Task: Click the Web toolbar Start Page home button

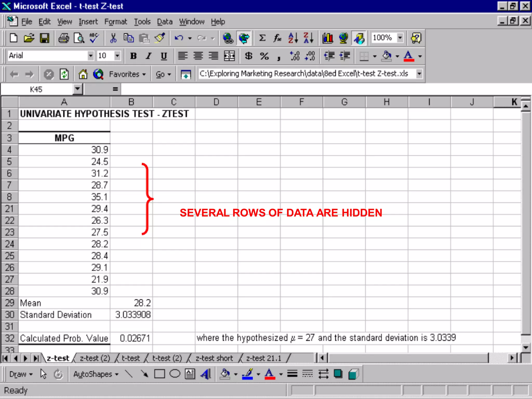Action: pos(83,74)
